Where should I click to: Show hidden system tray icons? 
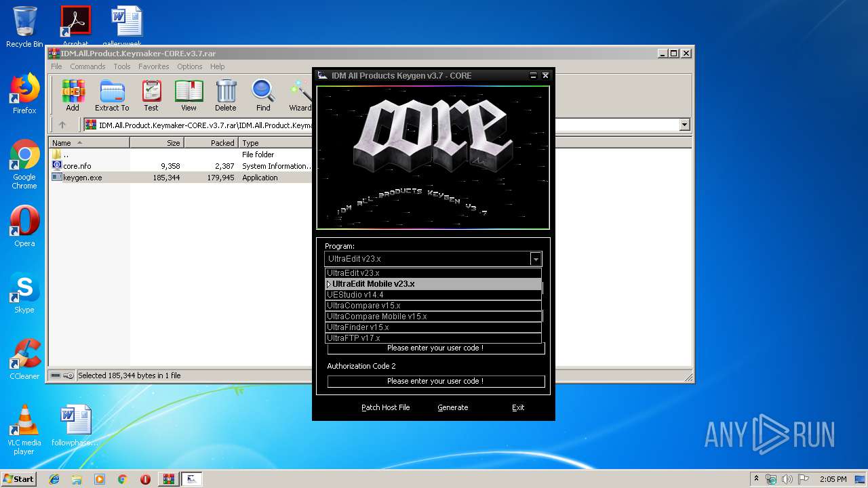pos(756,479)
